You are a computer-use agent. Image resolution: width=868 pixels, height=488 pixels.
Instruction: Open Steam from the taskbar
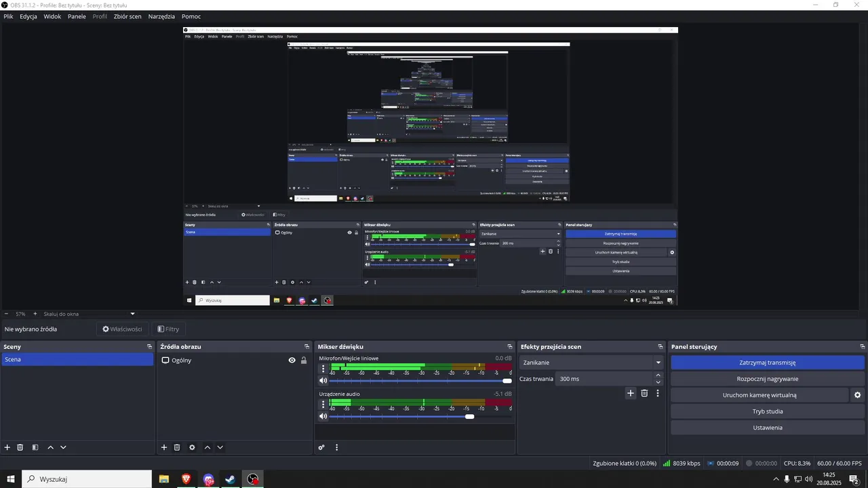pos(231,479)
